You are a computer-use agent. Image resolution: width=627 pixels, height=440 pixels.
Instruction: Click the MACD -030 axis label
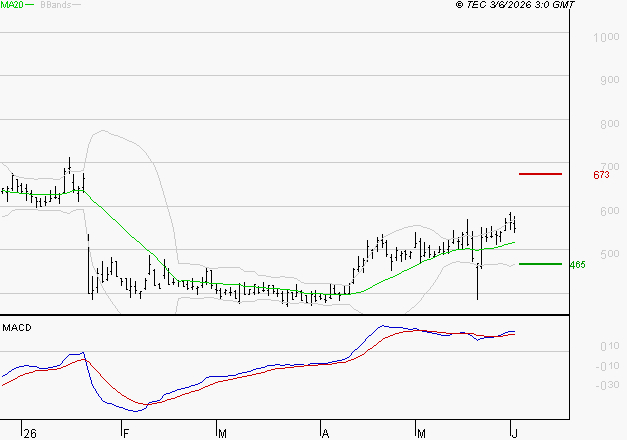pyautogui.click(x=607, y=385)
